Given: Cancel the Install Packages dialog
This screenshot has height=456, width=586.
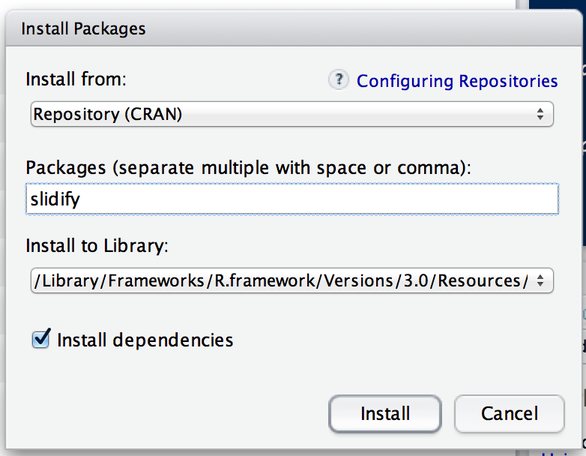Looking at the screenshot, I should coord(509,414).
